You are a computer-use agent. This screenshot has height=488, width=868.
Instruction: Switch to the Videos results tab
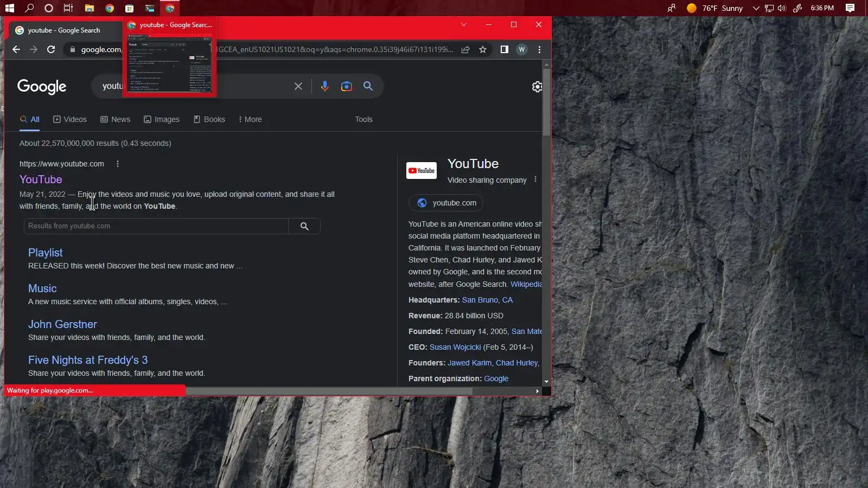70,119
